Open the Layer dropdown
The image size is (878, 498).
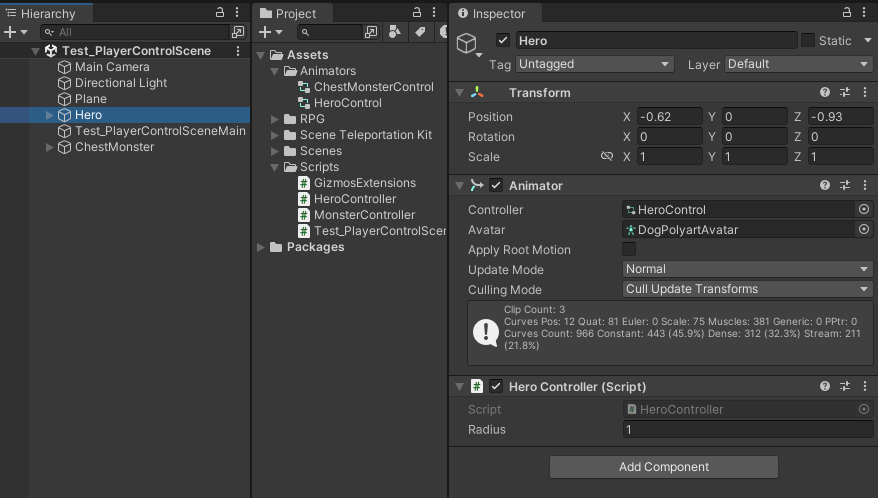click(799, 64)
